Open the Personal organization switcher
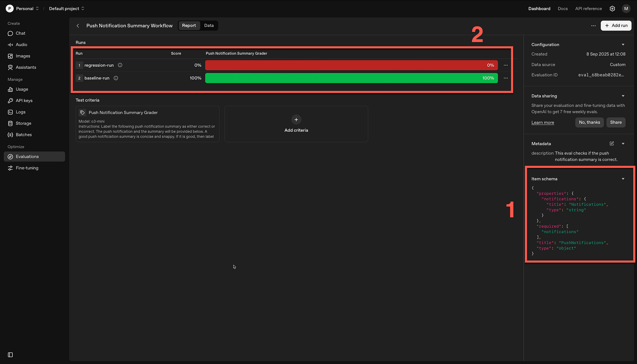637x364 pixels. 24,9
